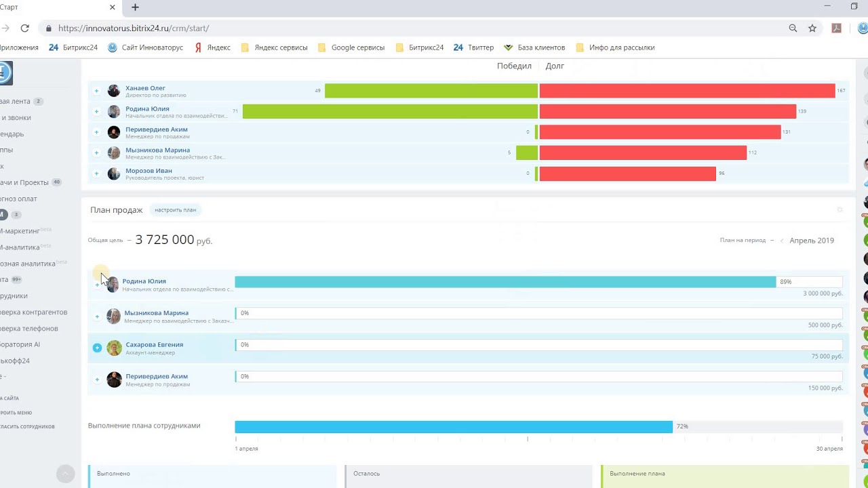Select the 72% overall plan progress bar
This screenshot has width=868, height=488.
454,426
